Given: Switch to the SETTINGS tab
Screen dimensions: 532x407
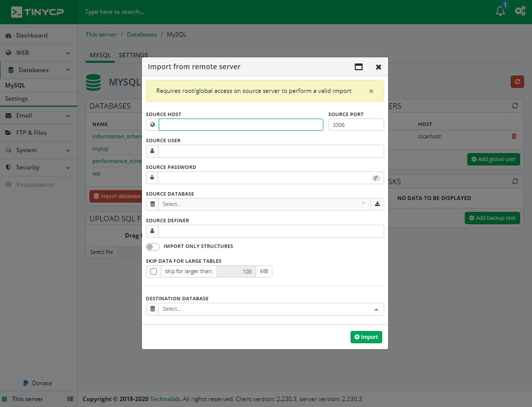Looking at the screenshot, I should coord(133,55).
